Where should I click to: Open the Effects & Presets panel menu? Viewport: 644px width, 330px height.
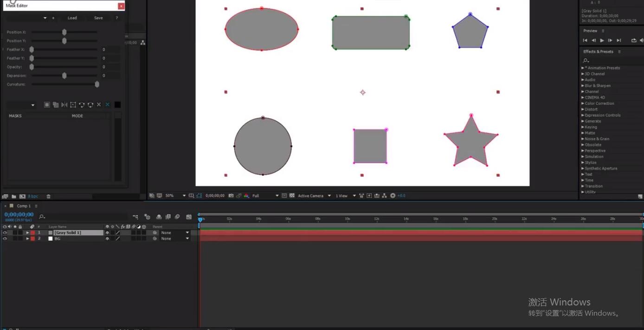(x=619, y=51)
